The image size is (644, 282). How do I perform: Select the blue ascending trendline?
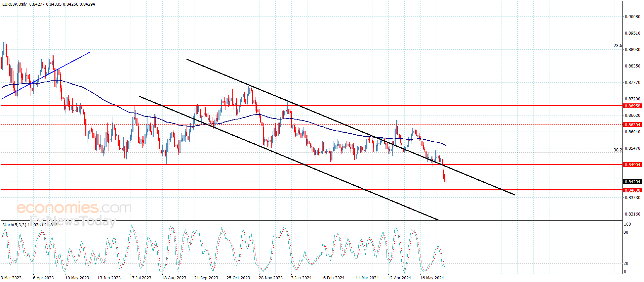pyautogui.click(x=45, y=76)
